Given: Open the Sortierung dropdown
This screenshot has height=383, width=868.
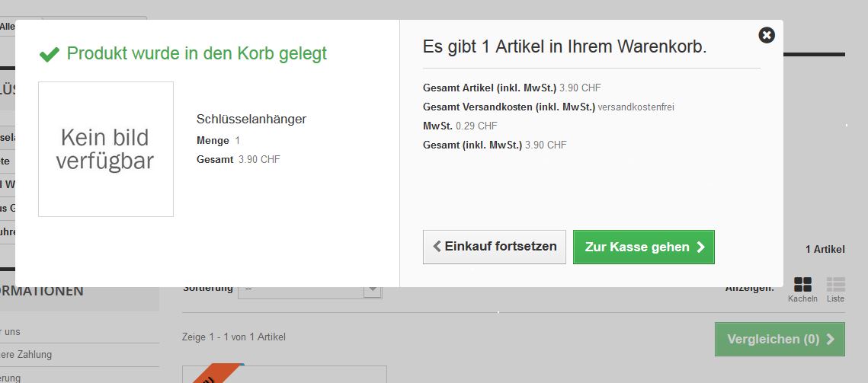Looking at the screenshot, I should [309, 289].
